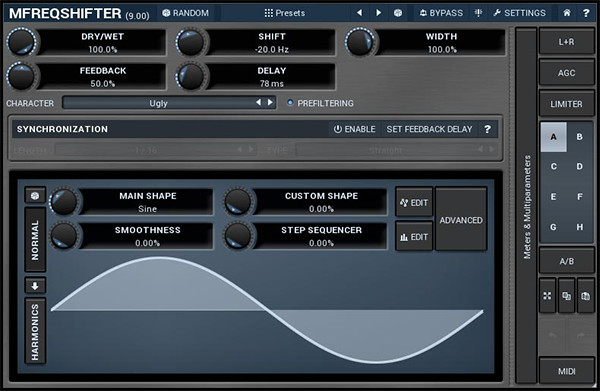Open the Presets browser

285,13
